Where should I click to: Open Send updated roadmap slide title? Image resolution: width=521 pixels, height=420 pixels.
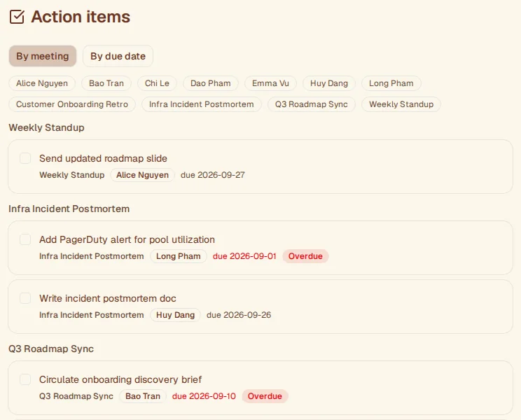[x=103, y=158]
